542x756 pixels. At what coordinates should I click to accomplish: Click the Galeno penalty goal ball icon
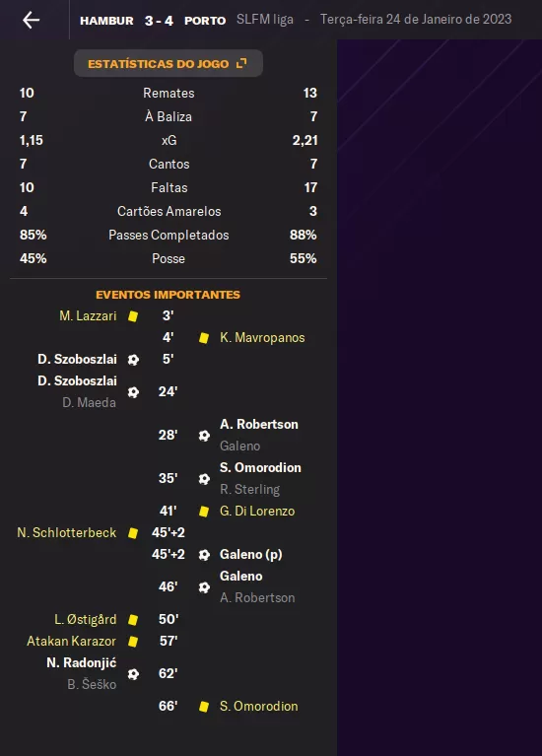coord(204,555)
